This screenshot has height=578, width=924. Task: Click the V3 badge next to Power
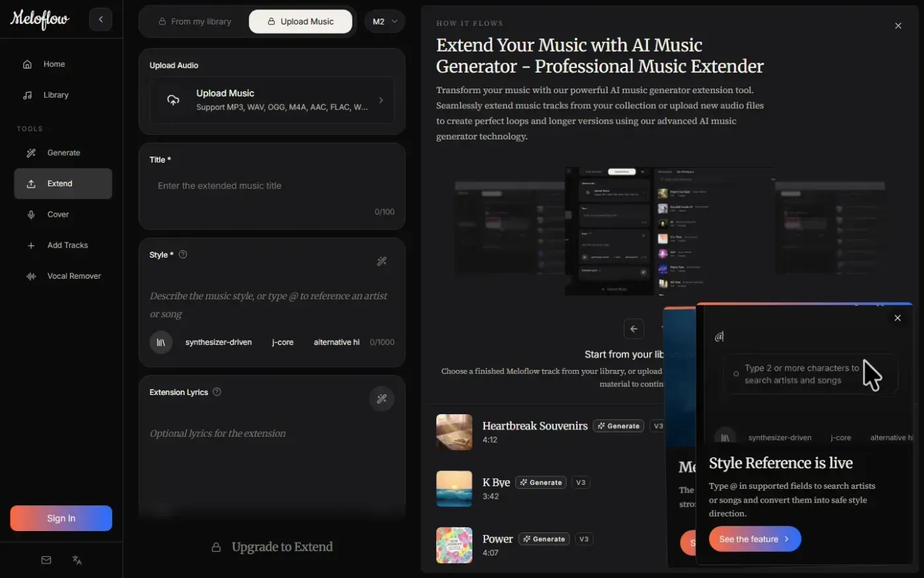coord(584,539)
